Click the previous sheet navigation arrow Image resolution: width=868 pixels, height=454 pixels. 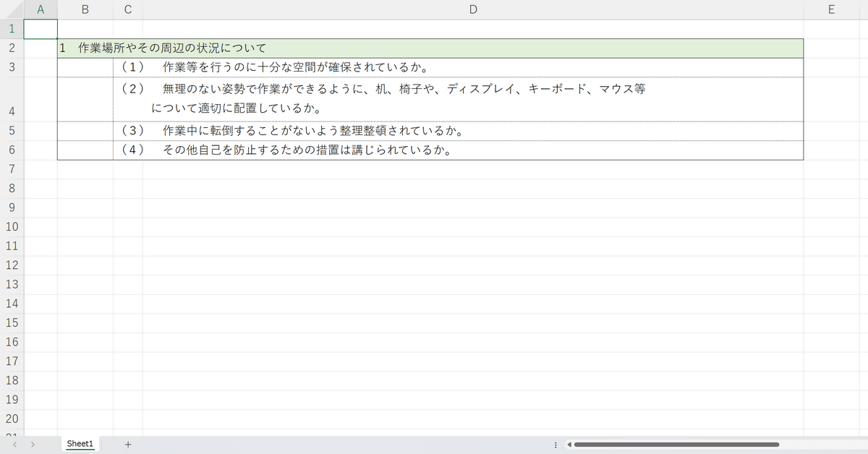(14, 445)
